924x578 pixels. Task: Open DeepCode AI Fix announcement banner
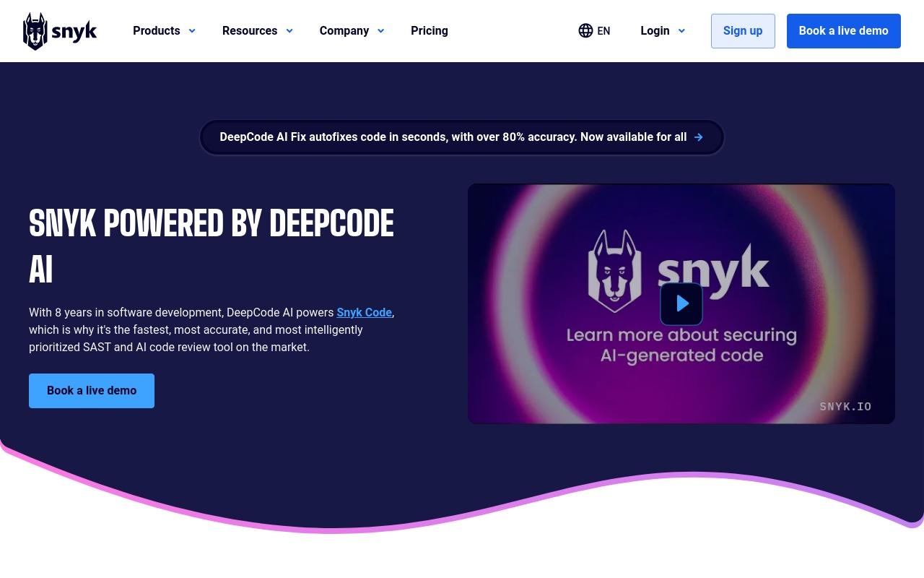pyautogui.click(x=461, y=137)
